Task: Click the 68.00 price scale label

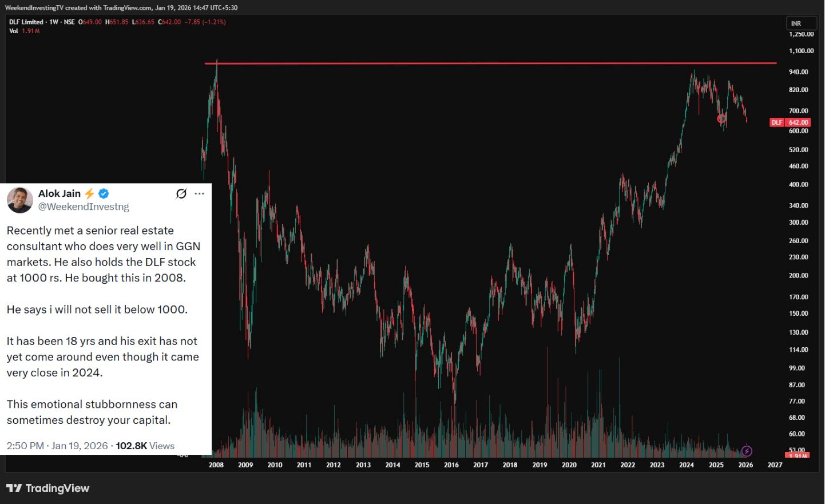Action: [x=797, y=418]
